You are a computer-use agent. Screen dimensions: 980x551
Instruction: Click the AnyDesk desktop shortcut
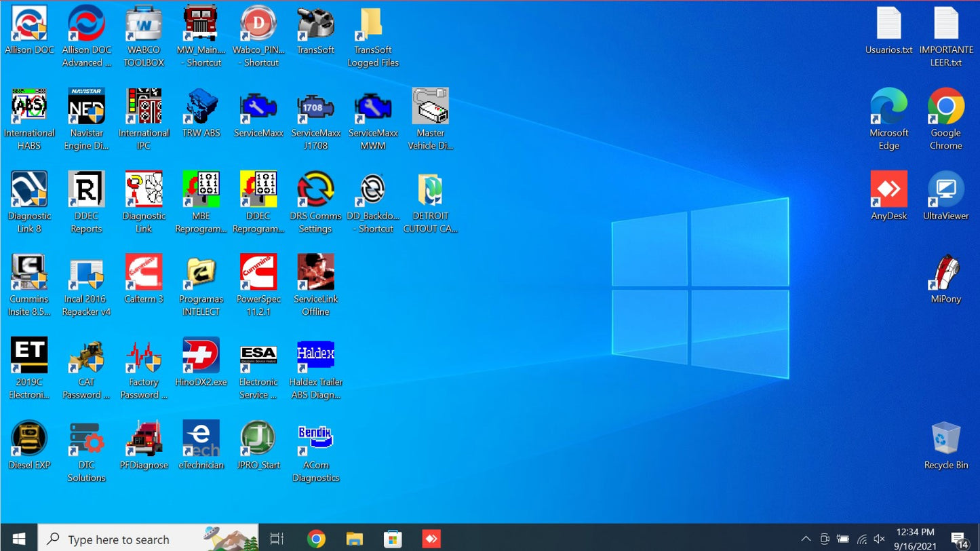point(888,190)
